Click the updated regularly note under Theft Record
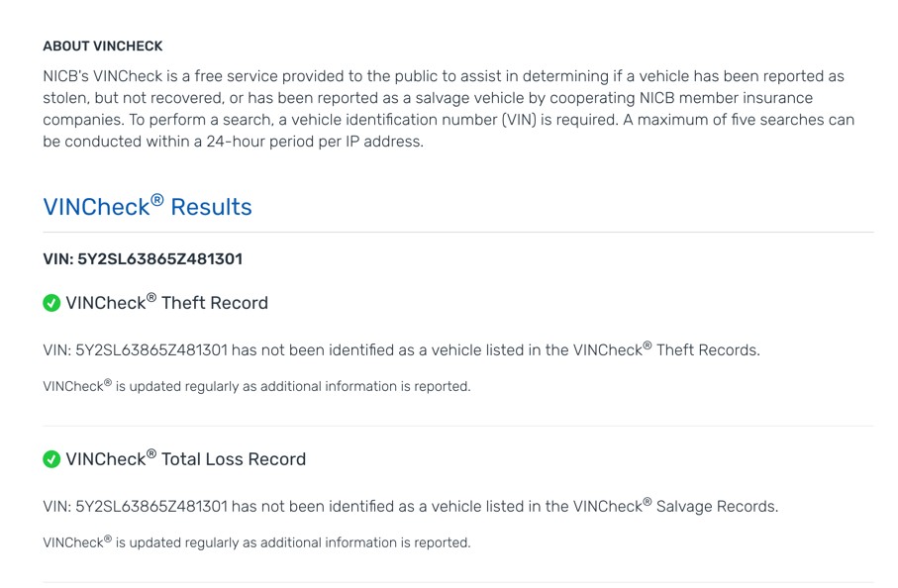Image resolution: width=898 pixels, height=588 pixels. pos(256,386)
